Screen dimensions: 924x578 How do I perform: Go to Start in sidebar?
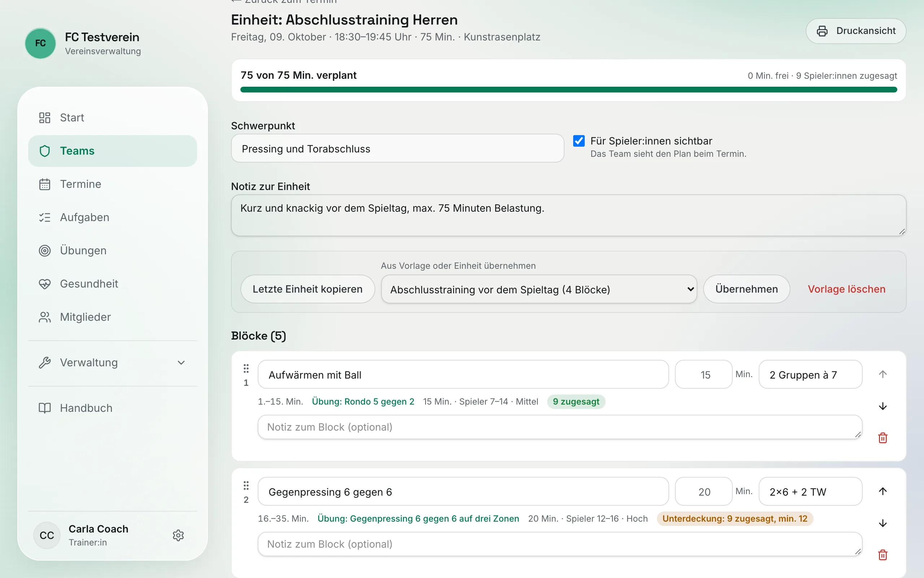click(x=113, y=117)
